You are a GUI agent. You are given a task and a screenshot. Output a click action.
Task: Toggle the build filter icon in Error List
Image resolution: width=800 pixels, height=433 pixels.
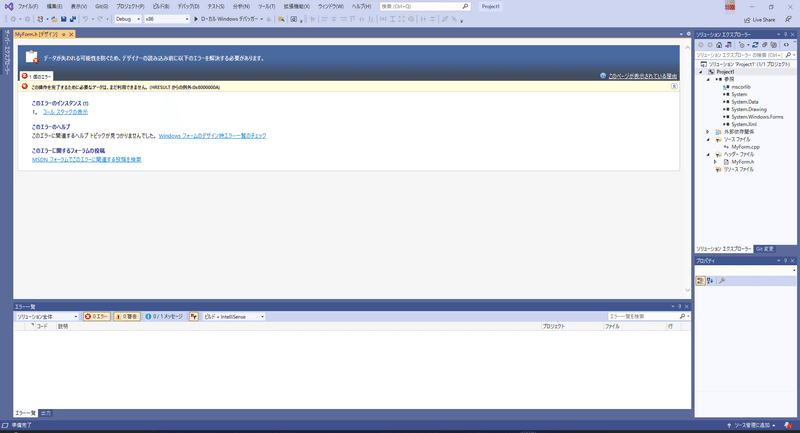point(194,317)
